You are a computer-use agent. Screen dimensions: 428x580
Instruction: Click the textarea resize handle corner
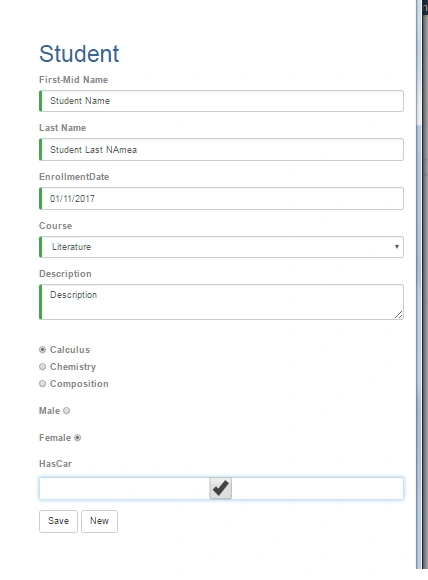pos(398,315)
